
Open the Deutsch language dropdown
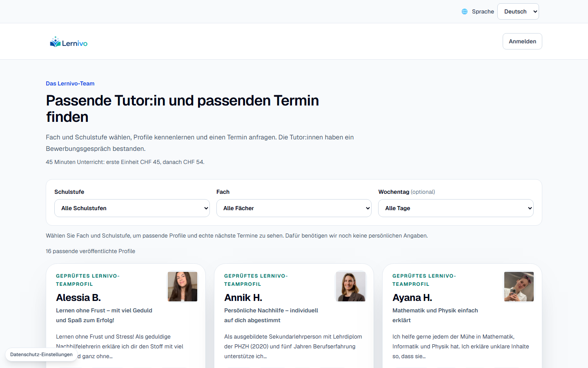(x=518, y=11)
